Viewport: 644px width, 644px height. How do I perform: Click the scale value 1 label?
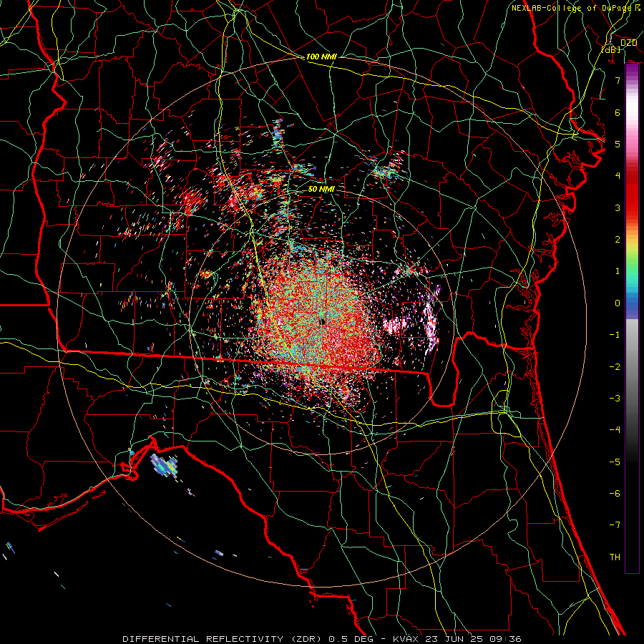click(x=618, y=271)
